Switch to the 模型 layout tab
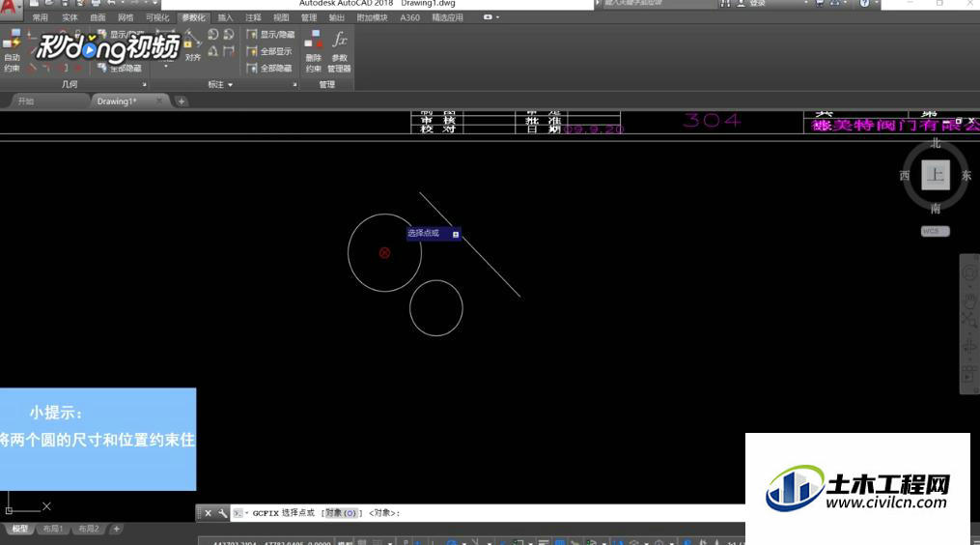The height and width of the screenshot is (545, 980). 20,529
